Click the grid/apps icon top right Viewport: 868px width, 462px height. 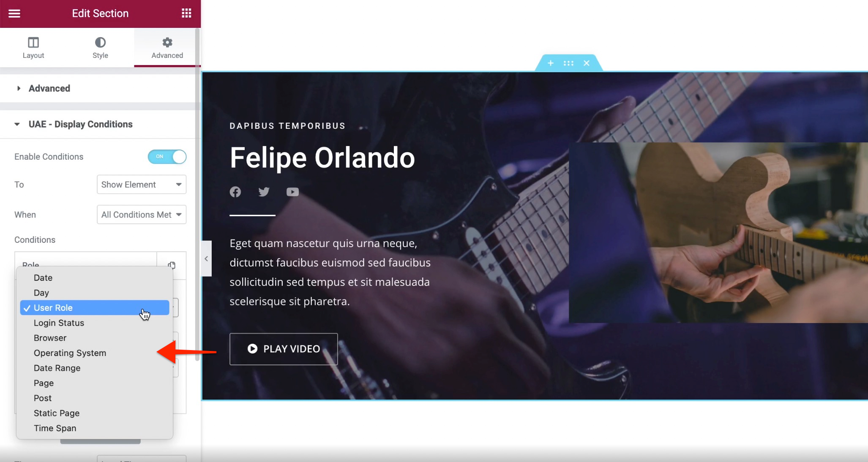click(x=187, y=13)
